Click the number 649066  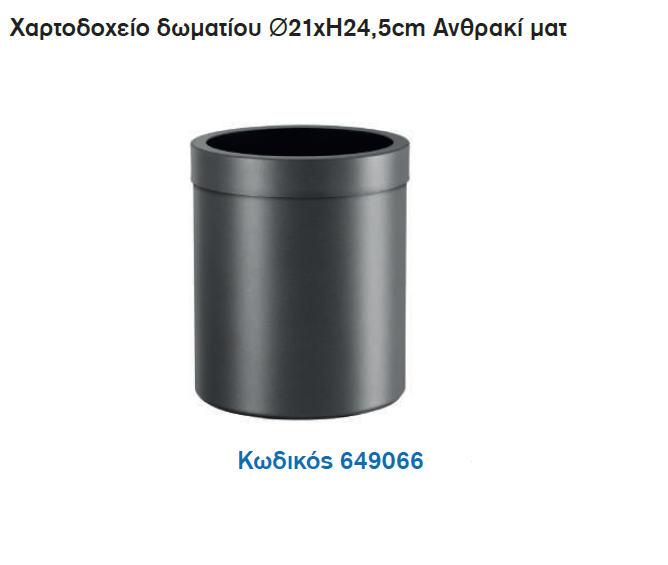tap(382, 461)
